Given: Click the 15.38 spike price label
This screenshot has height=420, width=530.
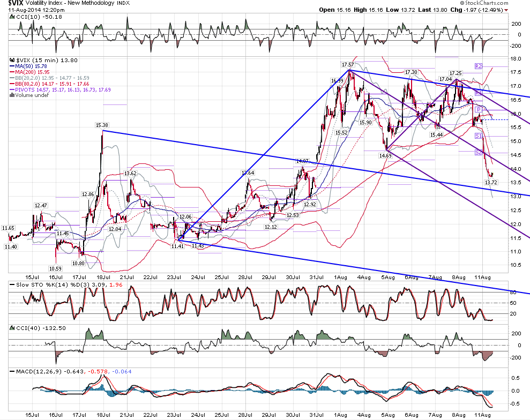Looking at the screenshot, I should [102, 125].
